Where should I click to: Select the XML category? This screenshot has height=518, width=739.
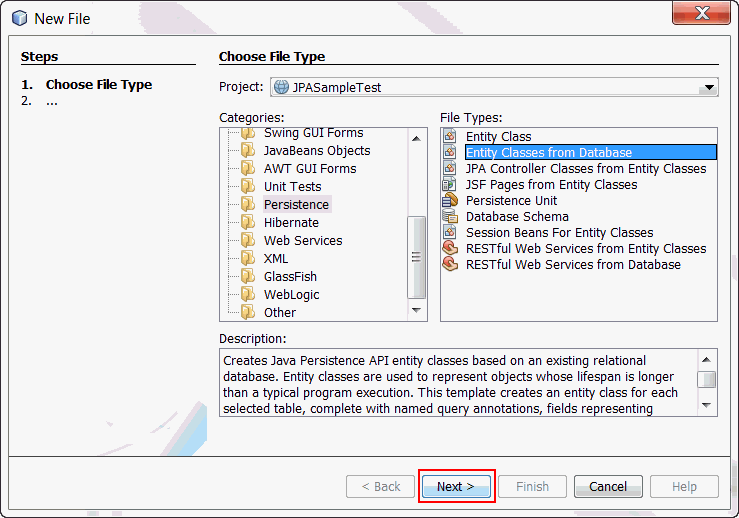click(276, 258)
